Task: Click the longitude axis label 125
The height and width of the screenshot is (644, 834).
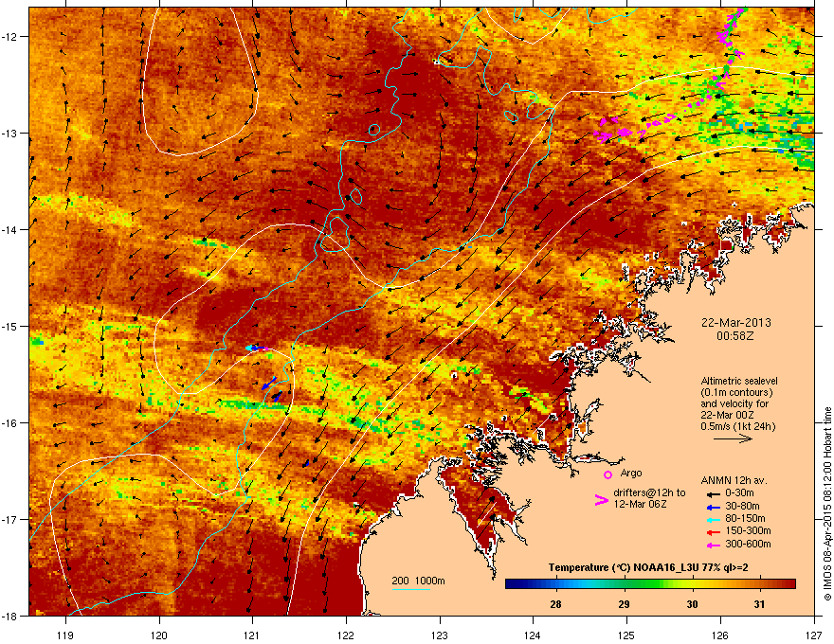Action: click(626, 635)
